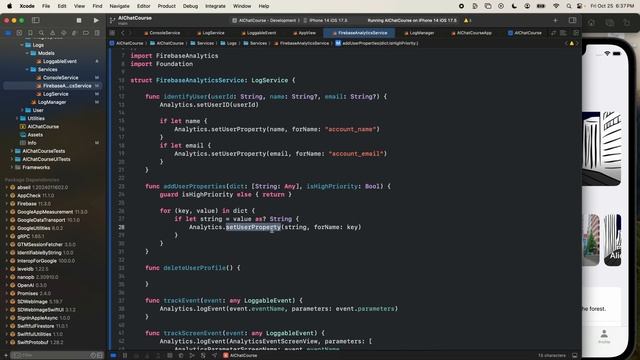Click the iPhone 14 run destination selector
640x360 pixels.
click(325, 20)
